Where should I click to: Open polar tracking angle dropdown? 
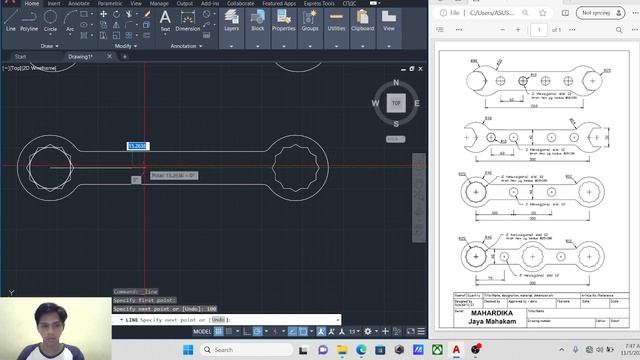pos(266,331)
